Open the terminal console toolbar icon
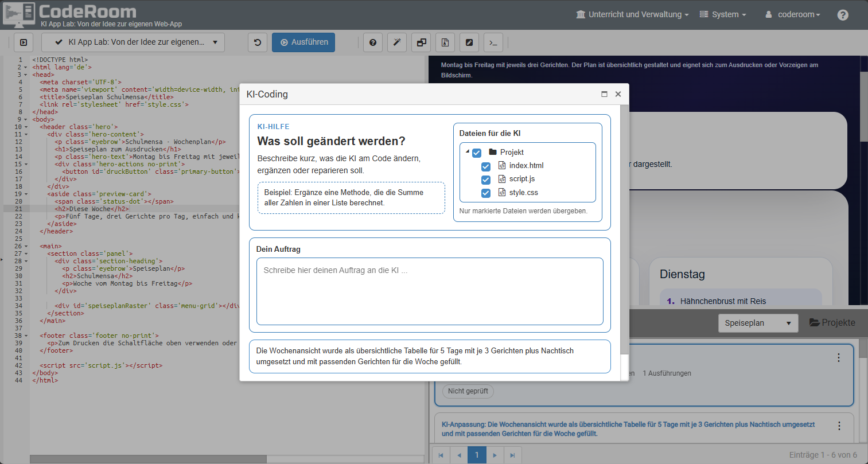The width and height of the screenshot is (868, 464). pos(493,42)
